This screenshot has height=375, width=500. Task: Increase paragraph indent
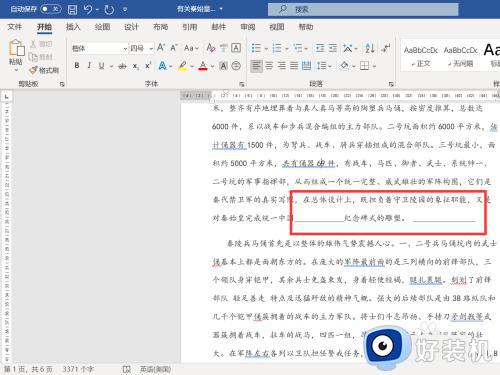(333, 48)
